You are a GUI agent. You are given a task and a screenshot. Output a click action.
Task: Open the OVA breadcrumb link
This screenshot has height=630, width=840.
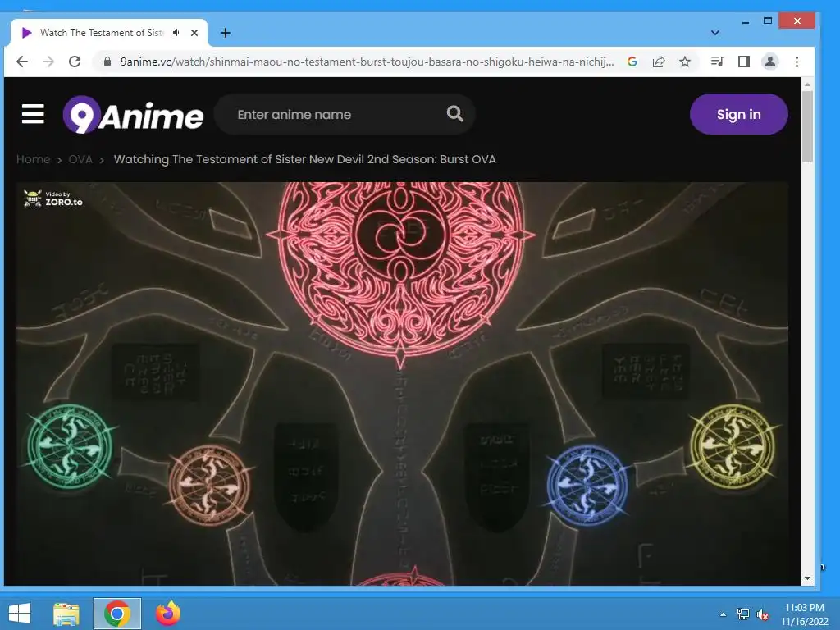click(x=80, y=159)
